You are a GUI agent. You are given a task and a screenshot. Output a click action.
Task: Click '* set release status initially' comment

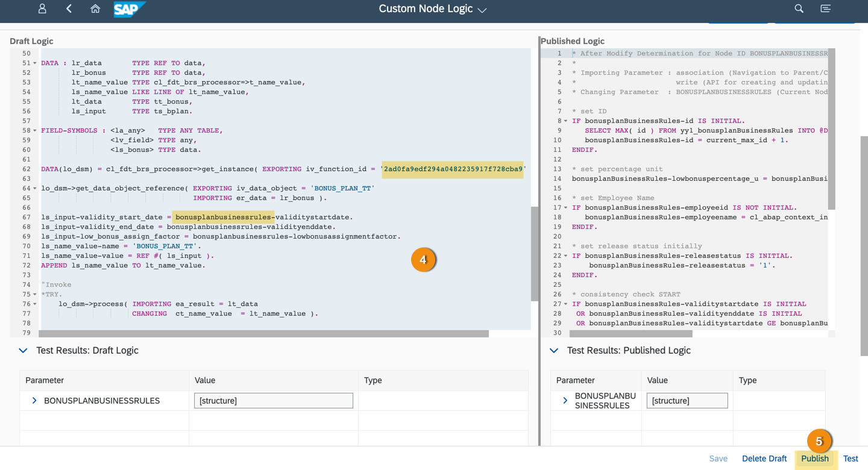point(637,246)
